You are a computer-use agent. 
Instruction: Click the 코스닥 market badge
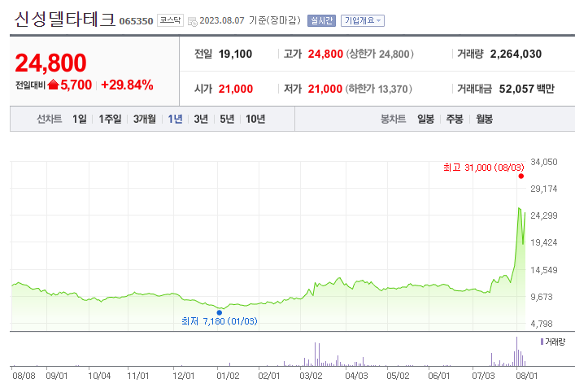[170, 20]
